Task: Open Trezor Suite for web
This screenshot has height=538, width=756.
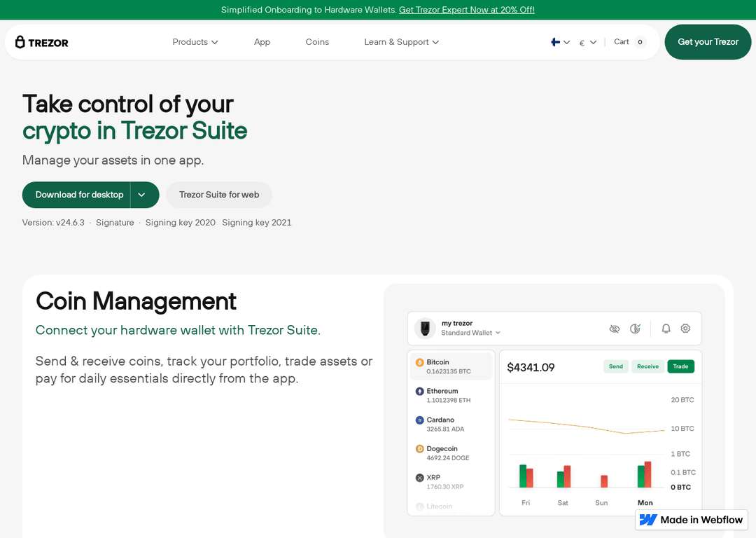Action: click(219, 195)
